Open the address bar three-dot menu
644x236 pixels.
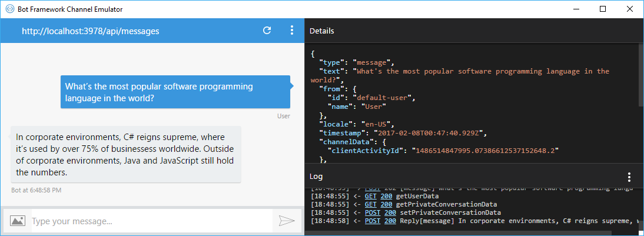292,31
